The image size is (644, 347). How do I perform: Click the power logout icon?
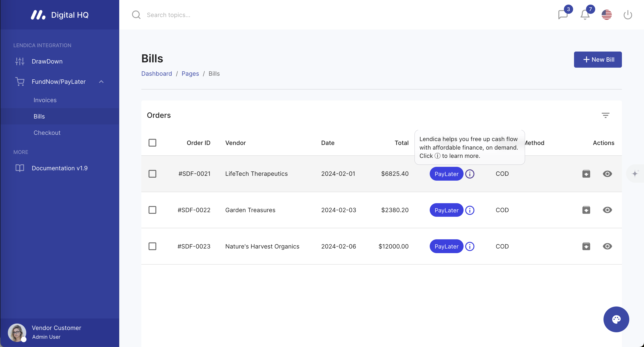(x=628, y=15)
